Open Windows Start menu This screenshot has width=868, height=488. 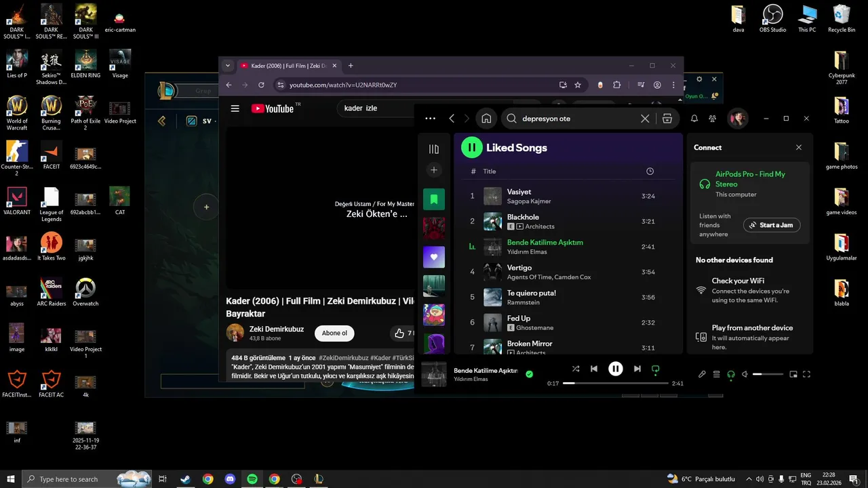[11, 479]
